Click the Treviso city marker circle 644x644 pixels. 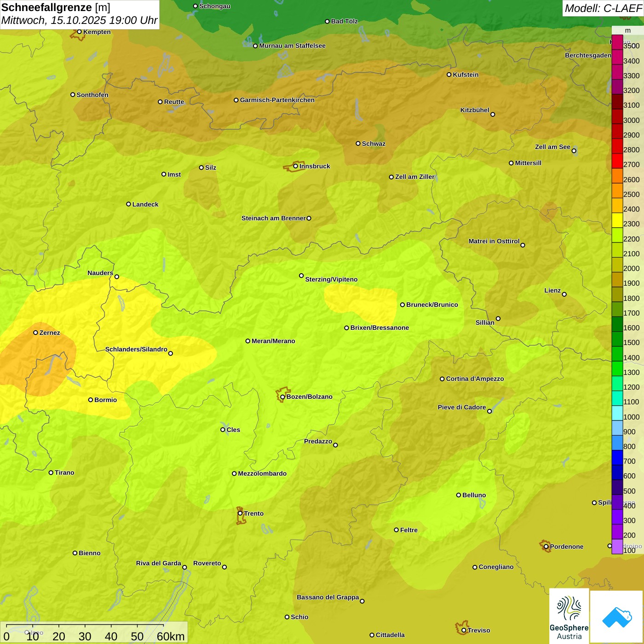pyautogui.click(x=464, y=630)
